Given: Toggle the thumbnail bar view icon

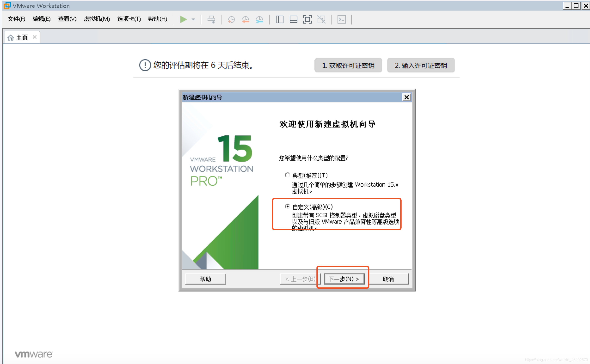Looking at the screenshot, I should (x=293, y=19).
